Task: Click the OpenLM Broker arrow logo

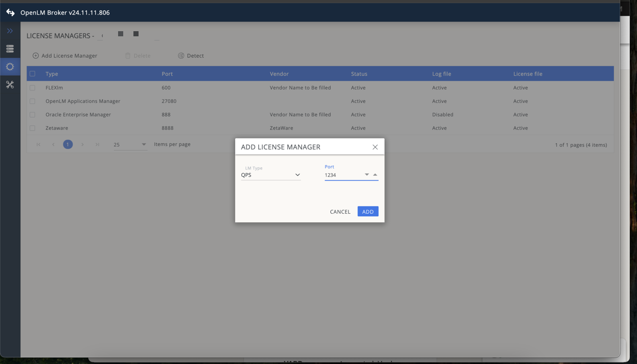Action: [10, 12]
